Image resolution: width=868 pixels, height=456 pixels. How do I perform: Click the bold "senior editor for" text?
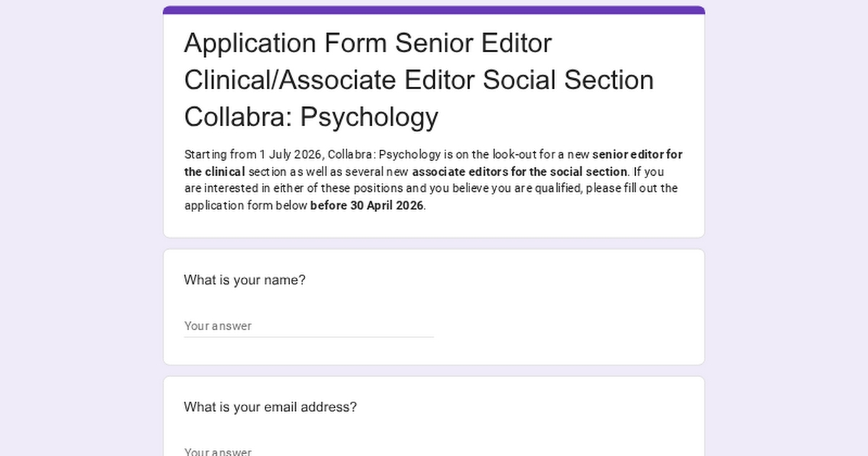(637, 155)
